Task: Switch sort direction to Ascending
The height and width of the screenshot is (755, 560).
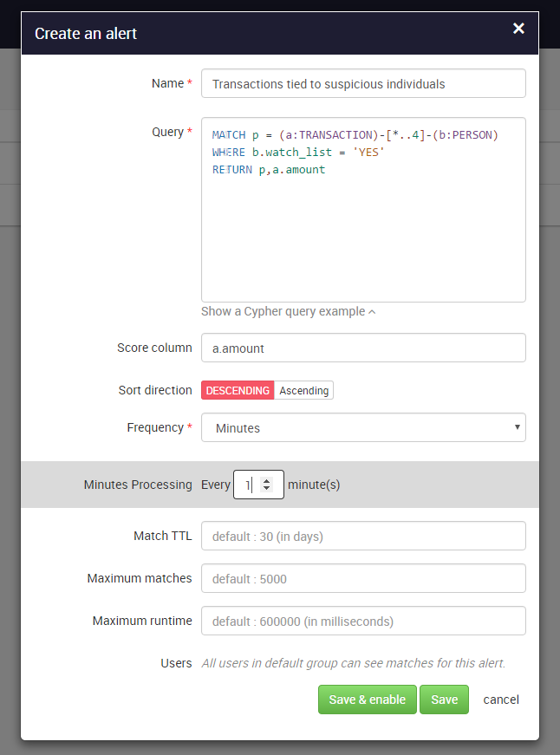Action: [303, 390]
